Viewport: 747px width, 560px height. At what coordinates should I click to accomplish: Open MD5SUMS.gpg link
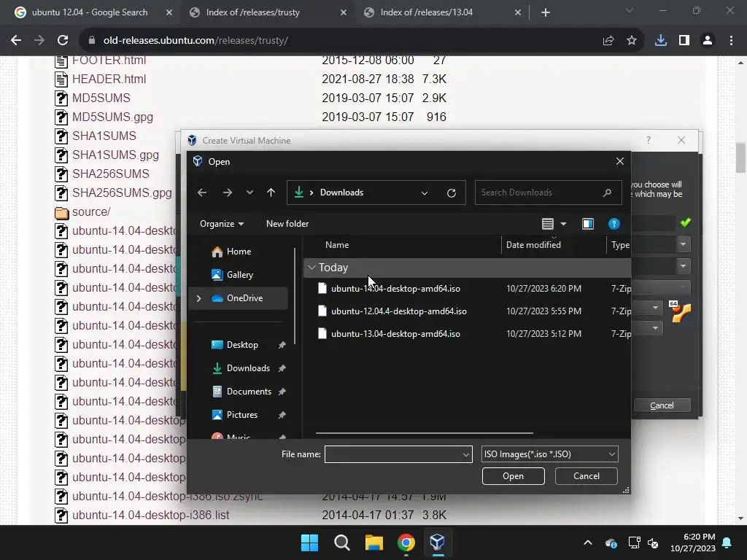pos(112,117)
